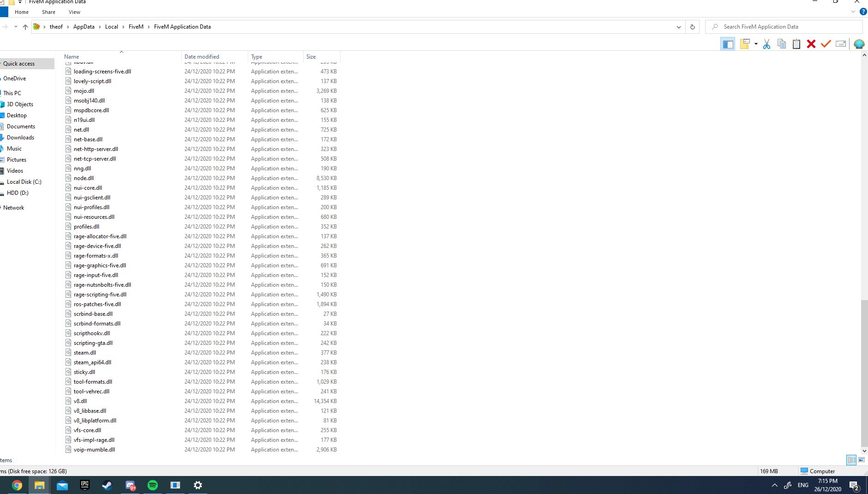Select the steam_api64.dll file

(x=92, y=362)
